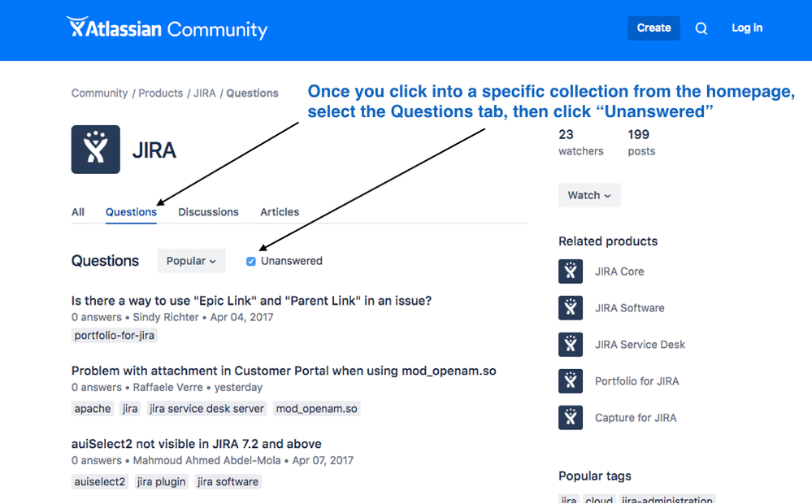Open Portfolio for JIRA link

tap(637, 381)
